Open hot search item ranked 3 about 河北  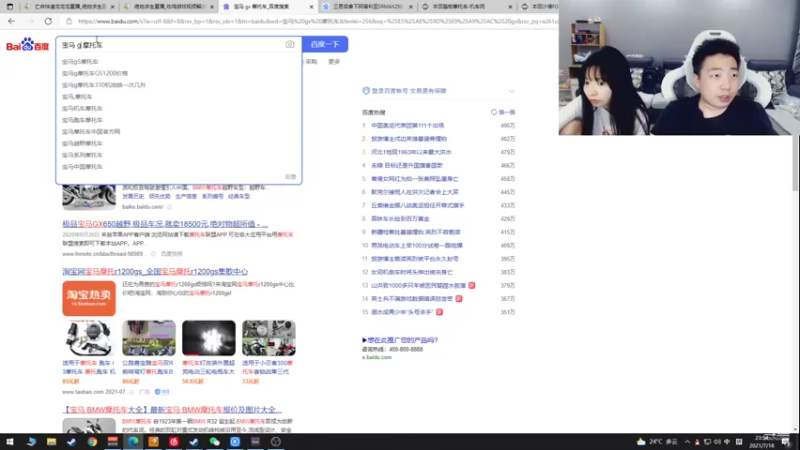point(411,152)
